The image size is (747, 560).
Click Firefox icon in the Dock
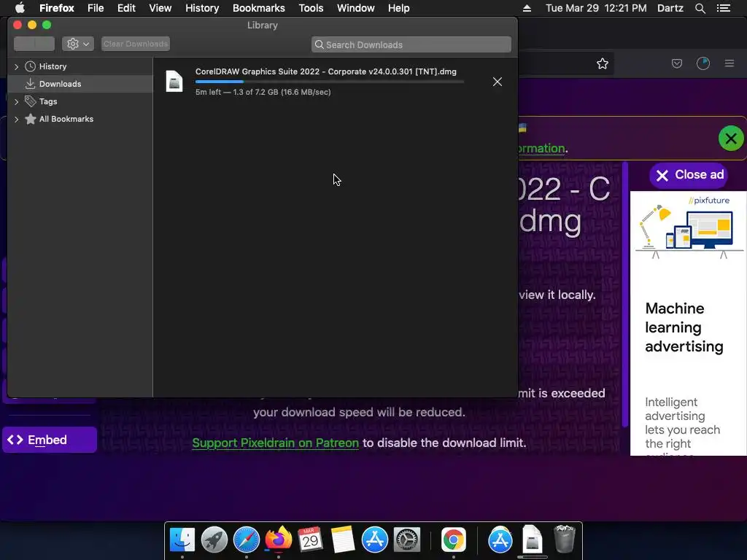(x=278, y=539)
